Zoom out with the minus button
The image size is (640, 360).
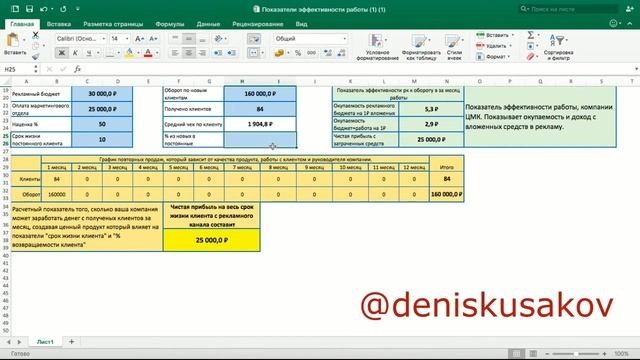coord(547,353)
